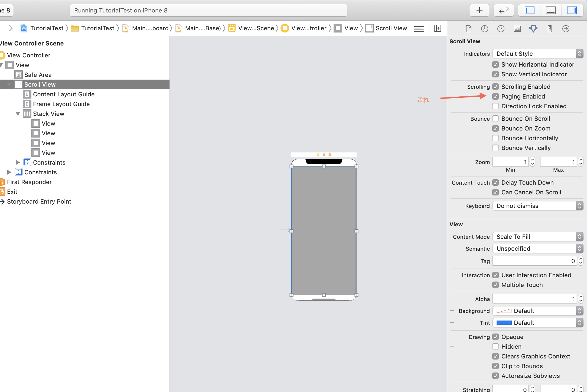Click the Library plus button

click(x=480, y=11)
